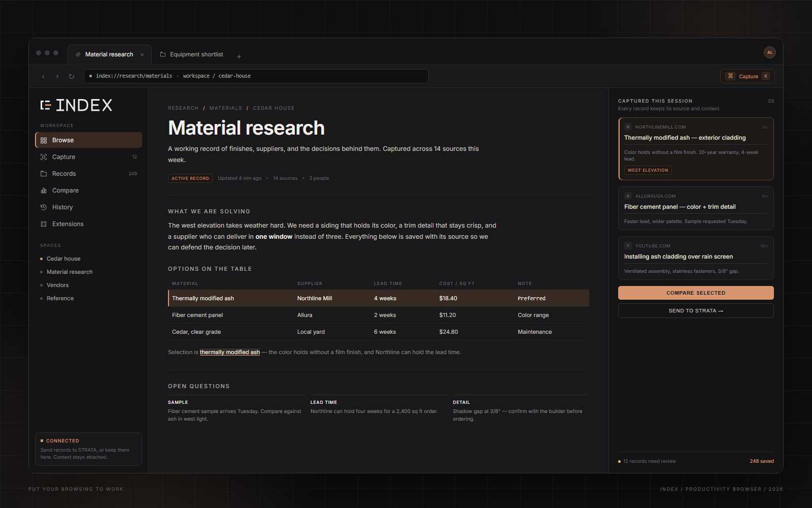Open a new tab with plus icon
The image size is (812, 508).
tap(239, 56)
